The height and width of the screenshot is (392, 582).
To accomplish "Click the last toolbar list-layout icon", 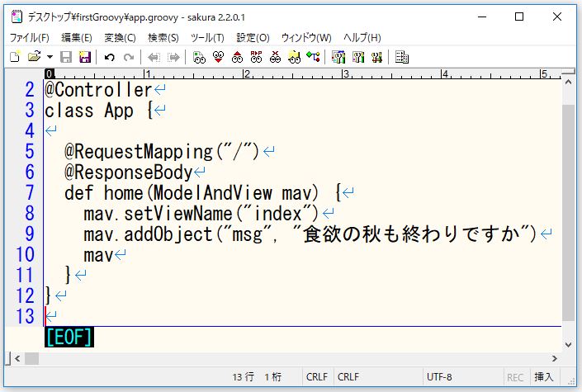I will [x=401, y=57].
